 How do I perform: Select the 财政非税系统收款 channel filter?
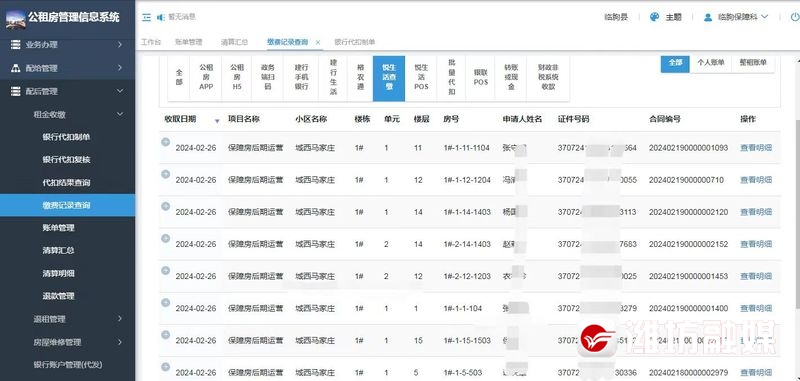click(548, 78)
